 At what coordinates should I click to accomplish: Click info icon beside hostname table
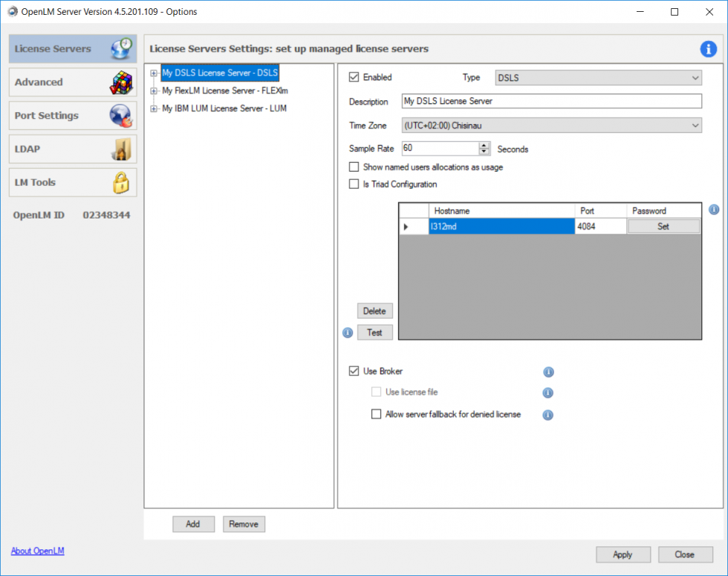tap(714, 210)
